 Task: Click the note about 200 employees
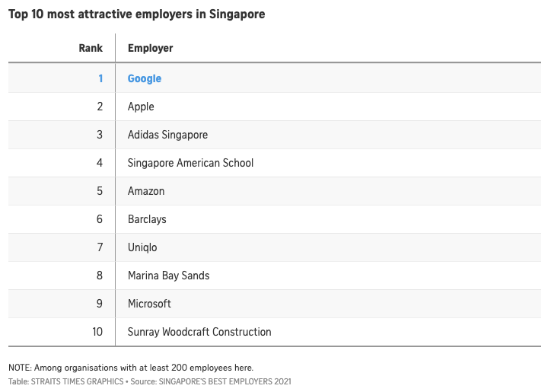coord(131,368)
